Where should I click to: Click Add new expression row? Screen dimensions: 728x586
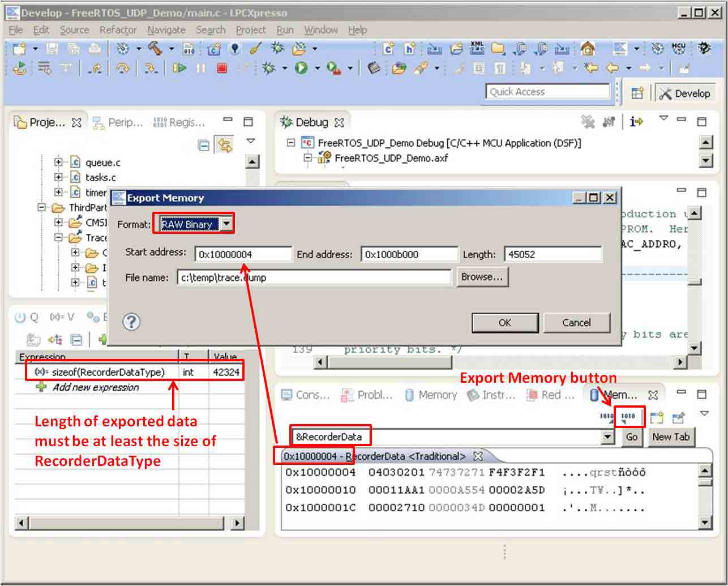(95, 387)
